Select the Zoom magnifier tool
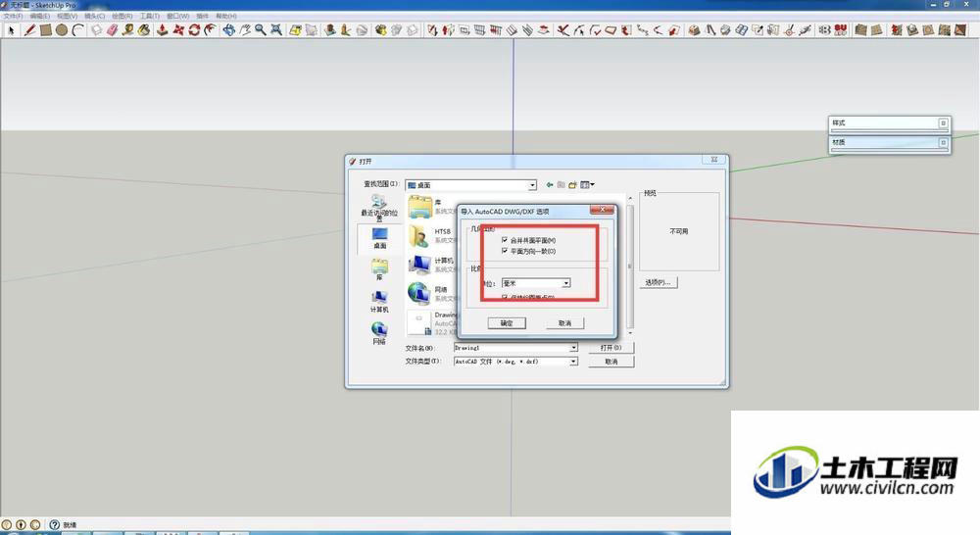Viewport: 980px width, 535px height. 261,30
